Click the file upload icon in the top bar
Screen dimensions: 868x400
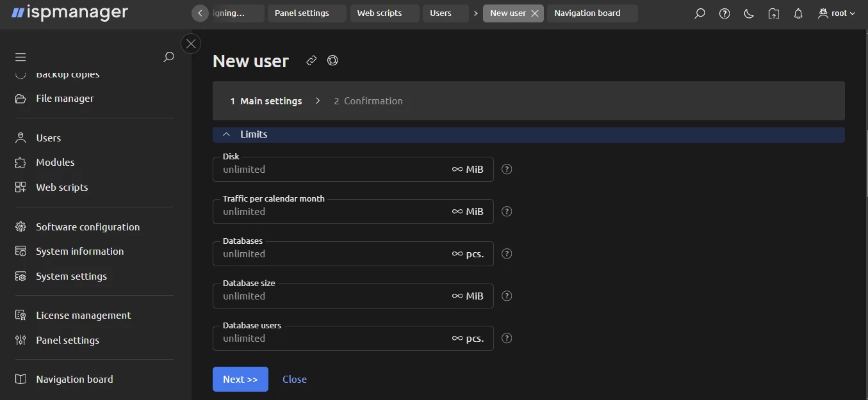click(x=773, y=13)
